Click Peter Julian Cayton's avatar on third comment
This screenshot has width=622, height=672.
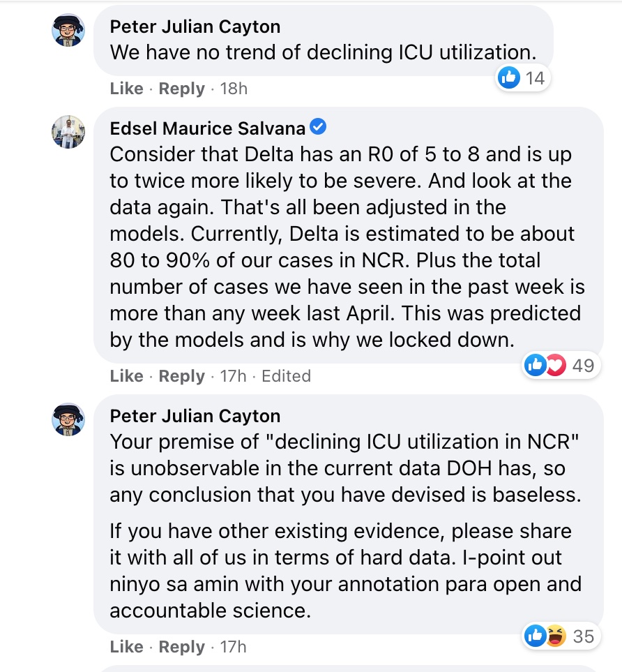pyautogui.click(x=68, y=420)
